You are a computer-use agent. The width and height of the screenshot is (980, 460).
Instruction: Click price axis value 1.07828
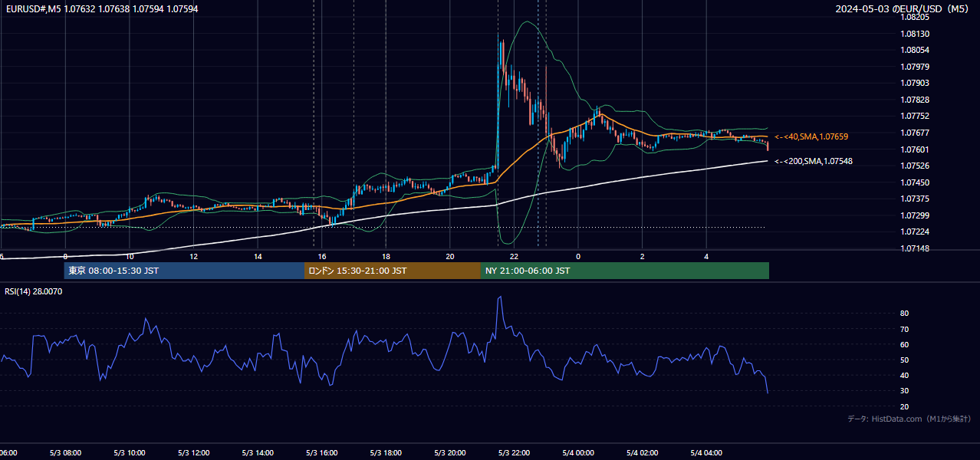915,100
